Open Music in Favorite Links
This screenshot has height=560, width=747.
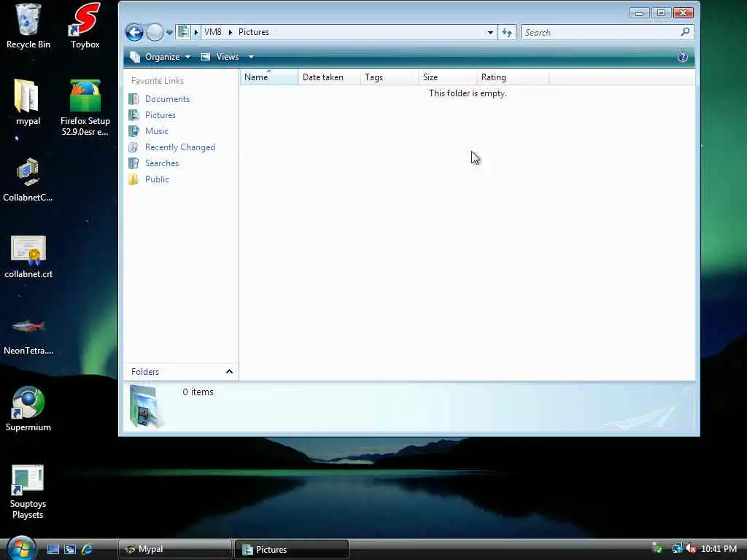[x=157, y=131]
